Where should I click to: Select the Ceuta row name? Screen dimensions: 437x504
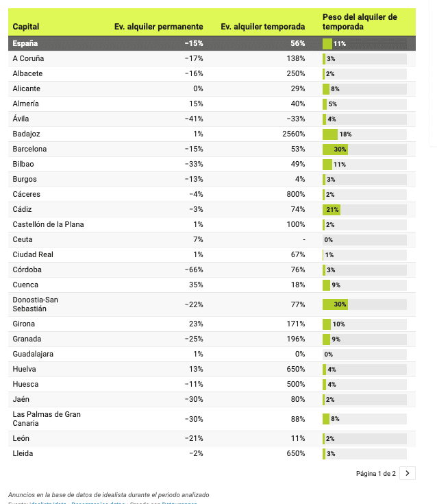coord(23,239)
